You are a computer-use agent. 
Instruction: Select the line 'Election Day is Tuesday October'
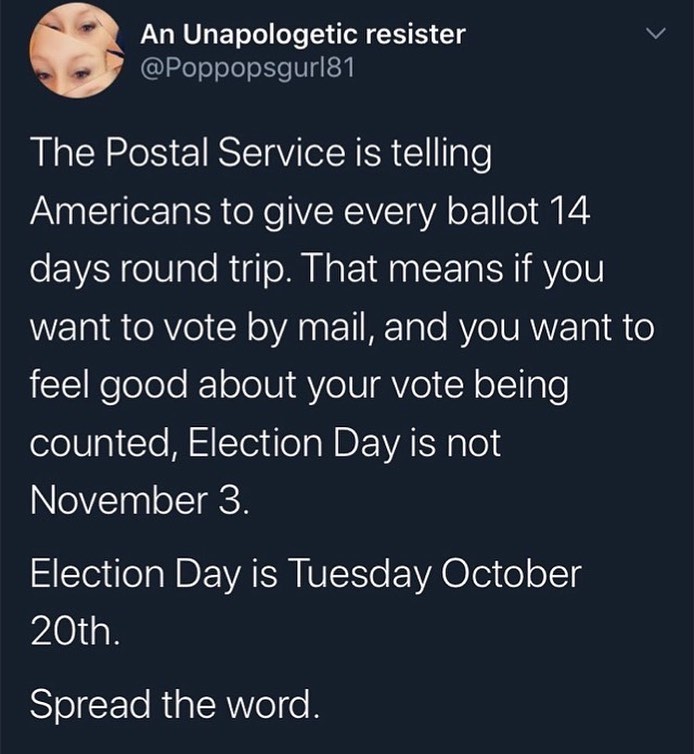click(306, 575)
